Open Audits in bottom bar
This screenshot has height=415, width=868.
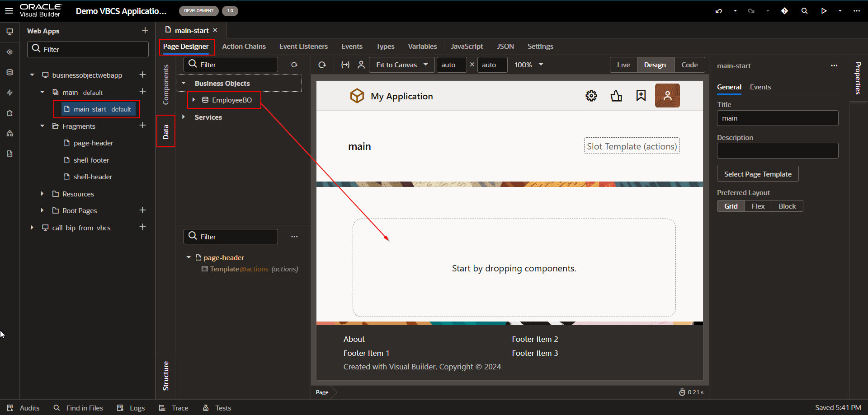[24, 408]
